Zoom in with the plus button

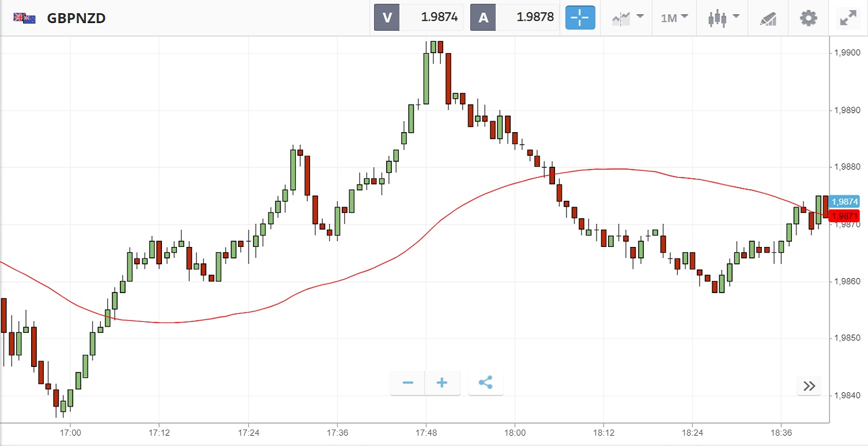coord(442,383)
